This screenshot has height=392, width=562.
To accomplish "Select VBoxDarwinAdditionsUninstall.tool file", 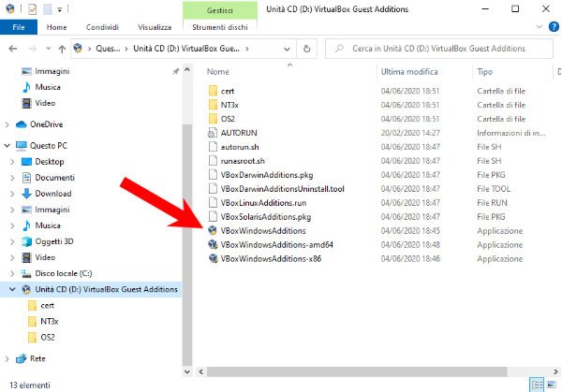I will tap(283, 189).
